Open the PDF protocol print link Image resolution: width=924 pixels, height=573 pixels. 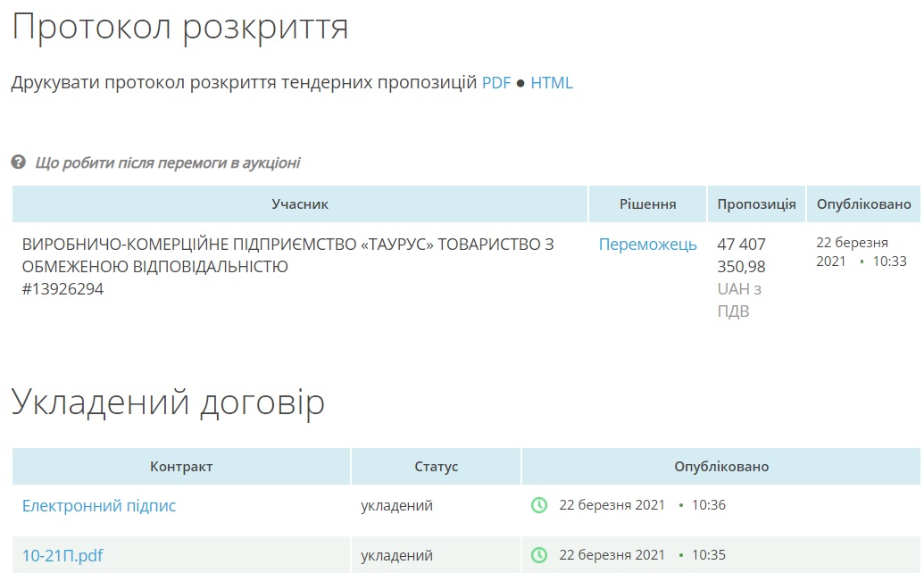coord(496,82)
